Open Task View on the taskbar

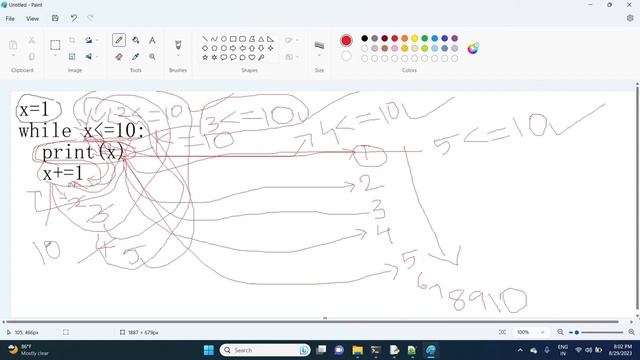coord(322,350)
